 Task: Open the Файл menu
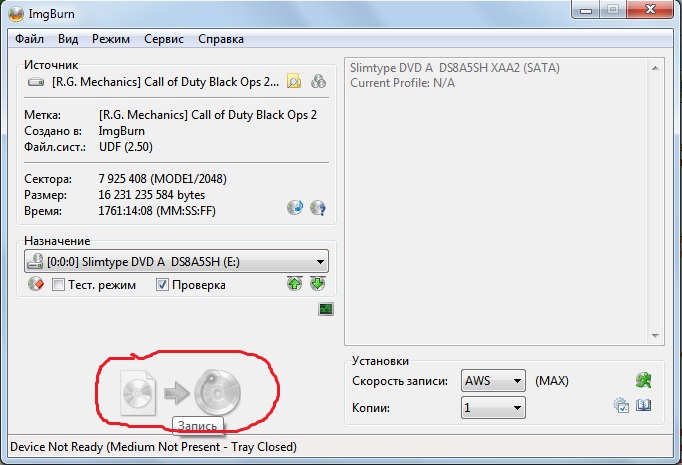point(29,39)
